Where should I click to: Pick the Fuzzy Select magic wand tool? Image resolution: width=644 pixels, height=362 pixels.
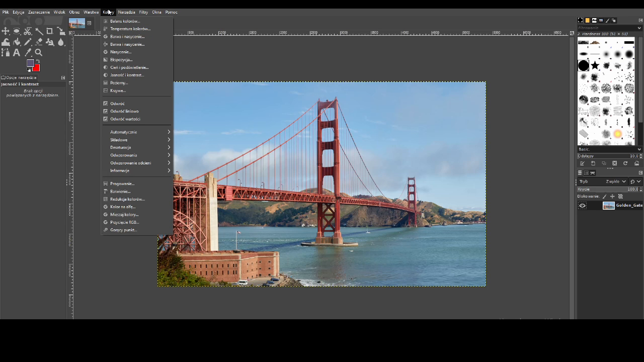(x=39, y=31)
